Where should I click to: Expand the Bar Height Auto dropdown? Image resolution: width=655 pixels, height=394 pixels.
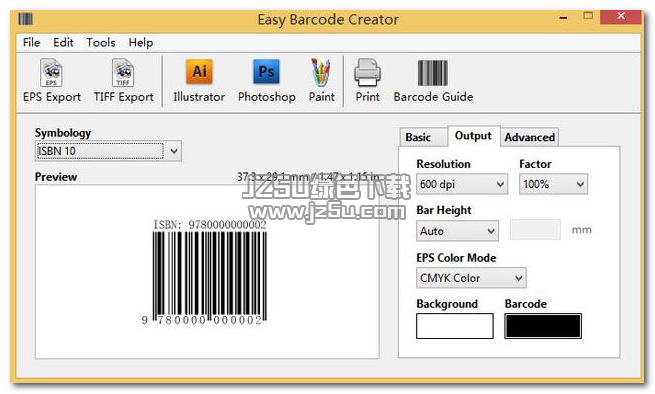(457, 231)
